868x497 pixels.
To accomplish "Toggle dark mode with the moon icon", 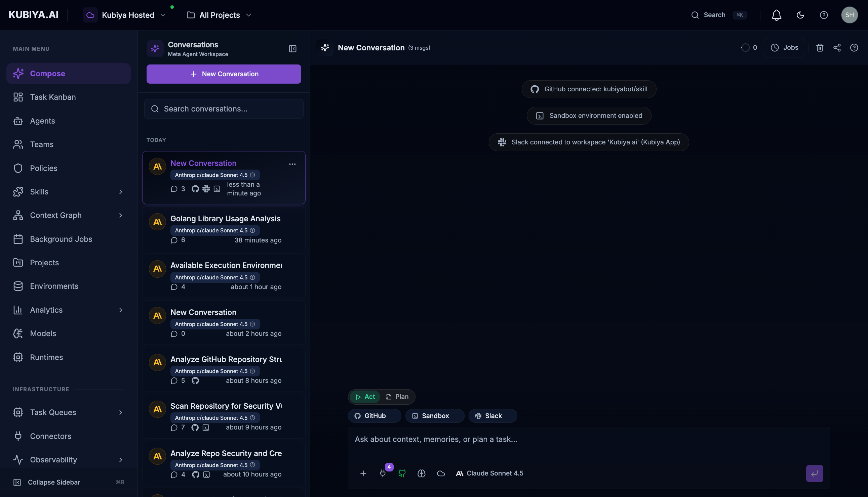I will coord(800,15).
